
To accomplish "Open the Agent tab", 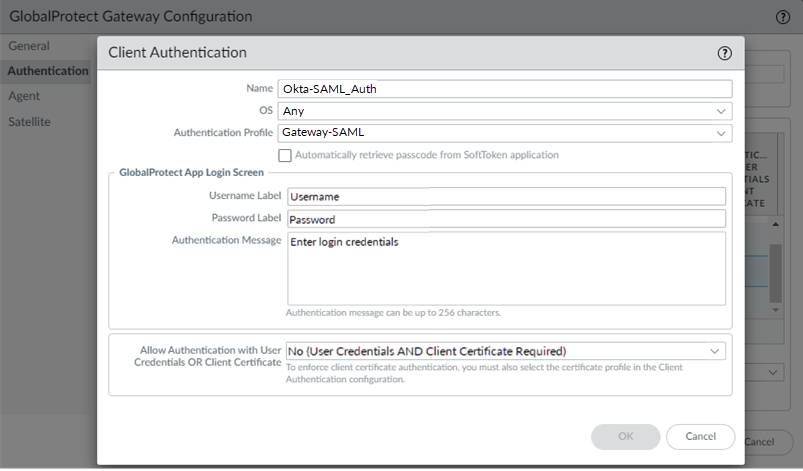I will tap(24, 96).
